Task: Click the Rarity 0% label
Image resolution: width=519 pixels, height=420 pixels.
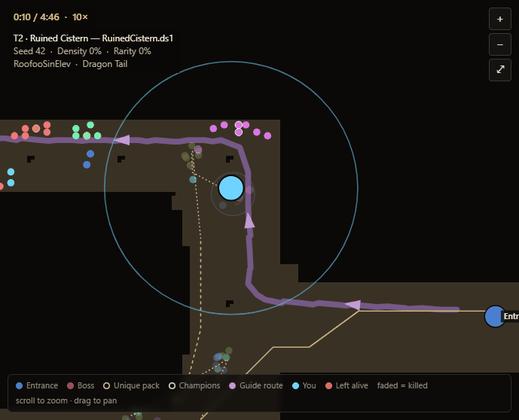Action: [133, 51]
